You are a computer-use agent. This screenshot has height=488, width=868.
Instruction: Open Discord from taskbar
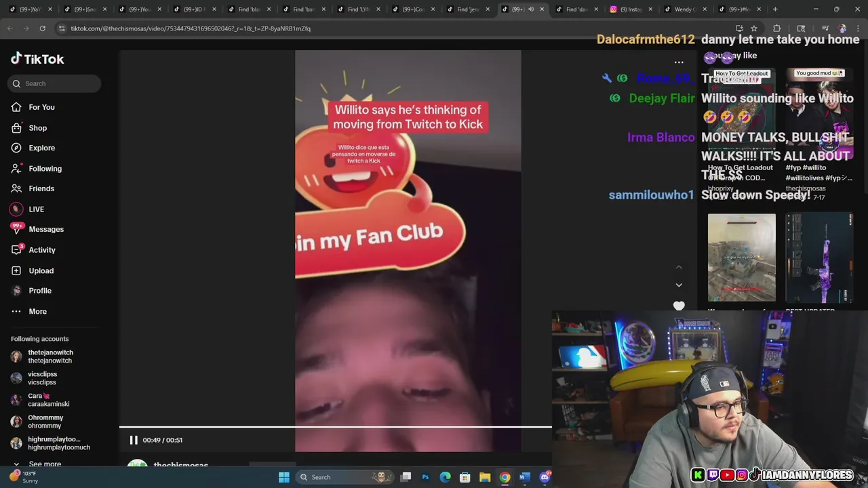(545, 477)
